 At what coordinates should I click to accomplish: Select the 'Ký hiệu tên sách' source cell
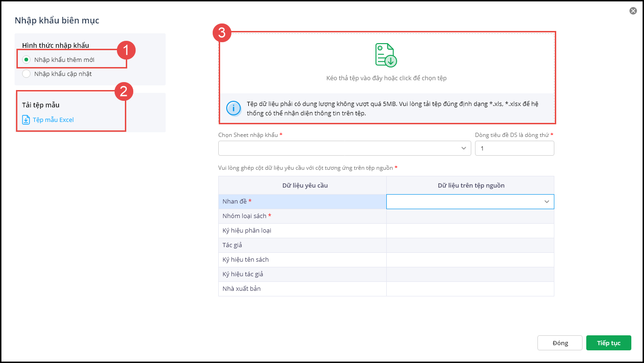(470, 260)
